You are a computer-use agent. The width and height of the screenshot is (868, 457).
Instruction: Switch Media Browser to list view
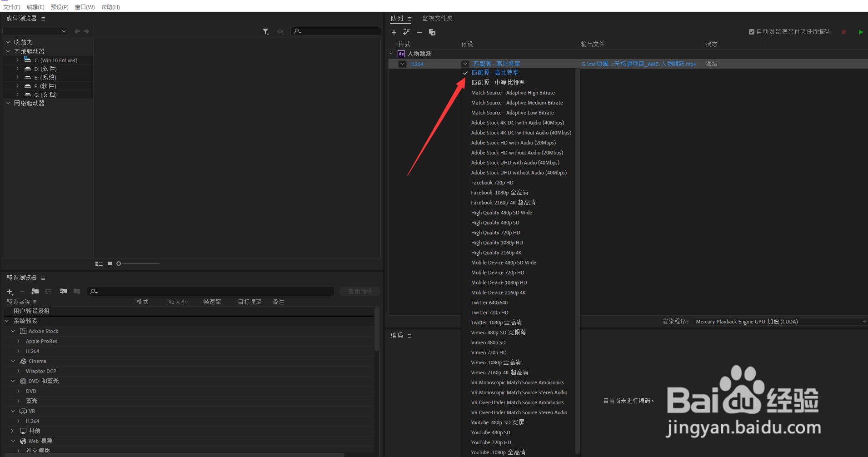tap(99, 264)
